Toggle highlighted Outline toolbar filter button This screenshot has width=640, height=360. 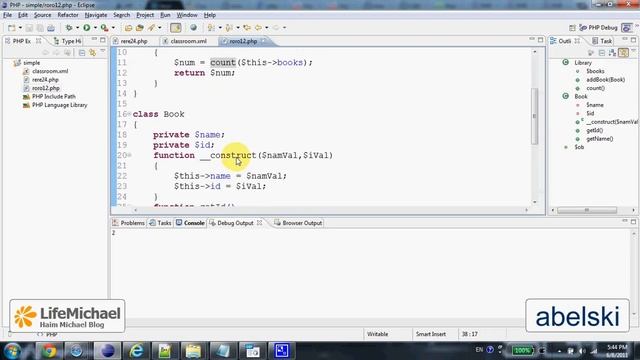coord(623,53)
